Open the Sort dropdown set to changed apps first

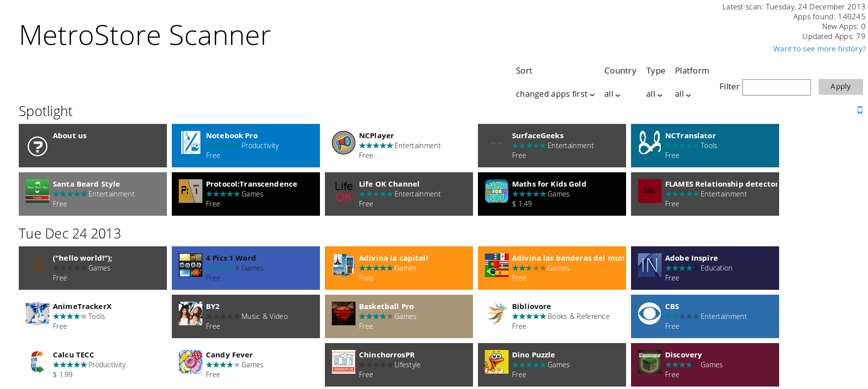click(x=555, y=94)
